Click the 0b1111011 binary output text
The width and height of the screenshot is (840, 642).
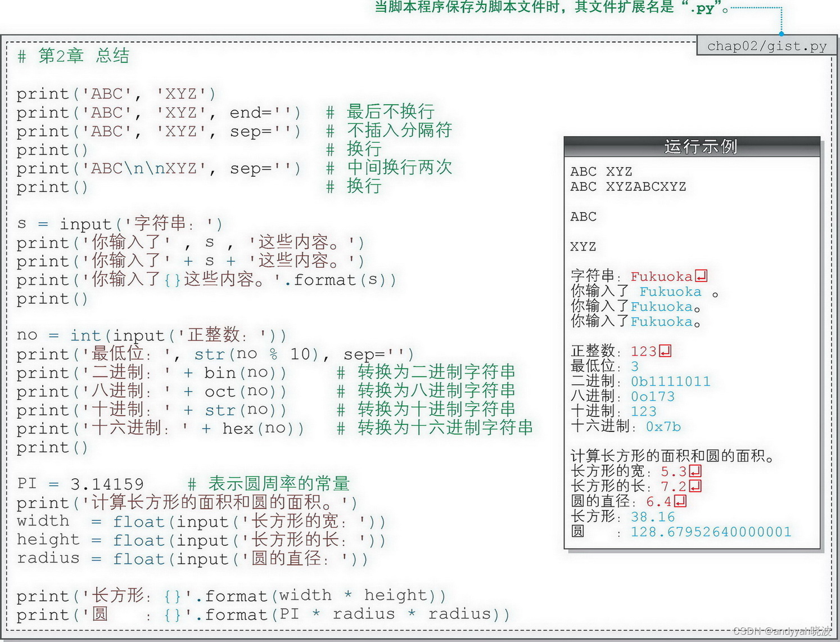672,381
